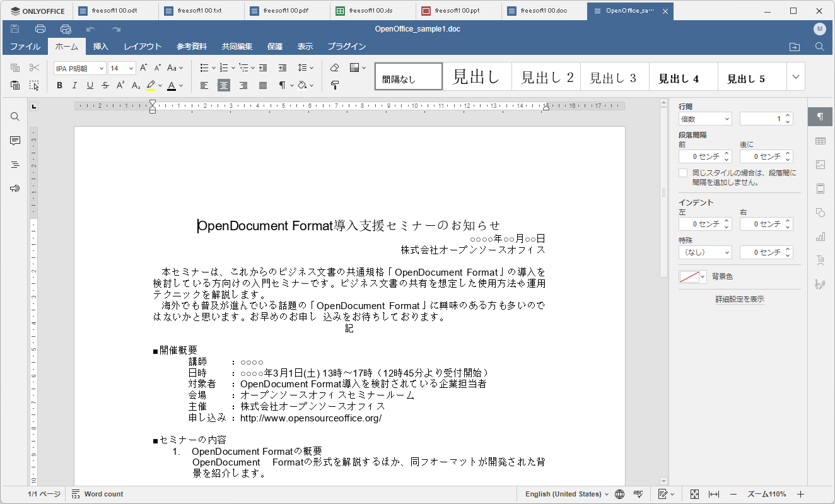The width and height of the screenshot is (835, 504).
Task: Open the font name dropdown IPA P明朝
Action: [79, 68]
